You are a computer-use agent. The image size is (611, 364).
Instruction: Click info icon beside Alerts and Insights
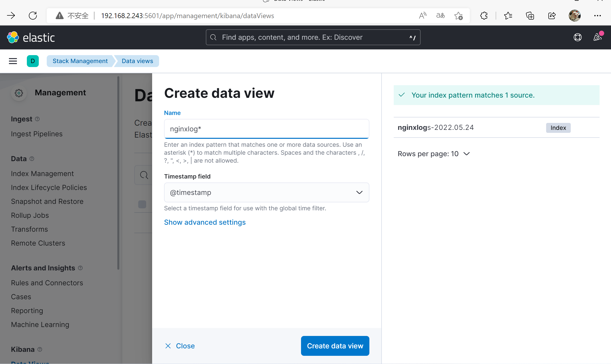point(80,268)
